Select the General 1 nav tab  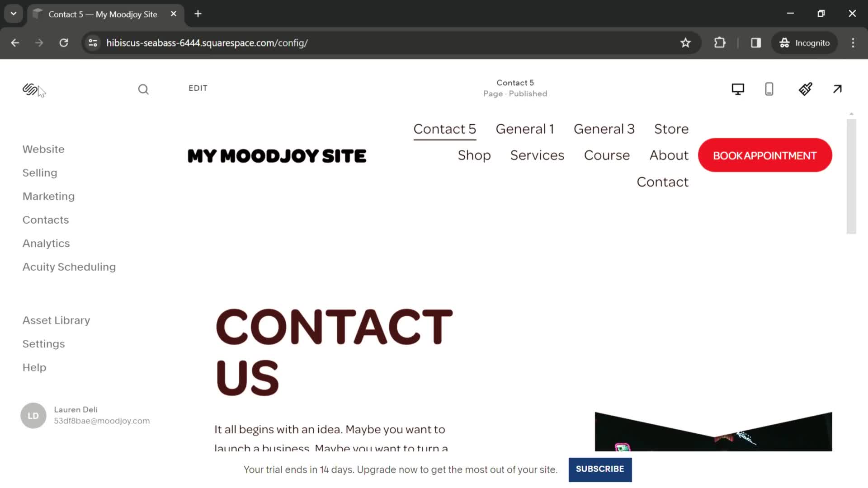pos(524,129)
